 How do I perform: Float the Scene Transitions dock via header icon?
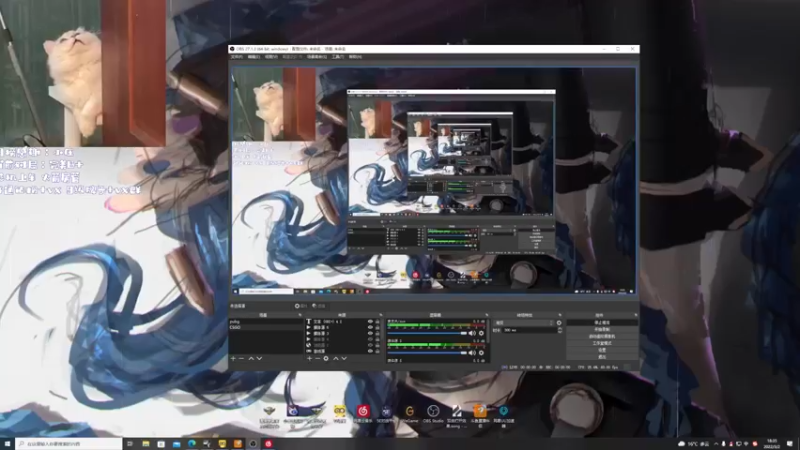click(560, 315)
